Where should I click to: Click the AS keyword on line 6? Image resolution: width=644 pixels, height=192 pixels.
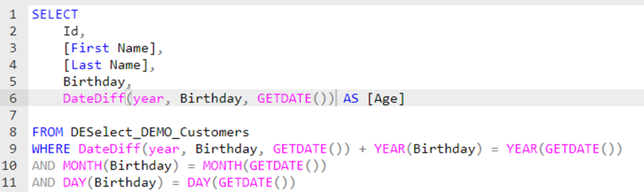[351, 98]
